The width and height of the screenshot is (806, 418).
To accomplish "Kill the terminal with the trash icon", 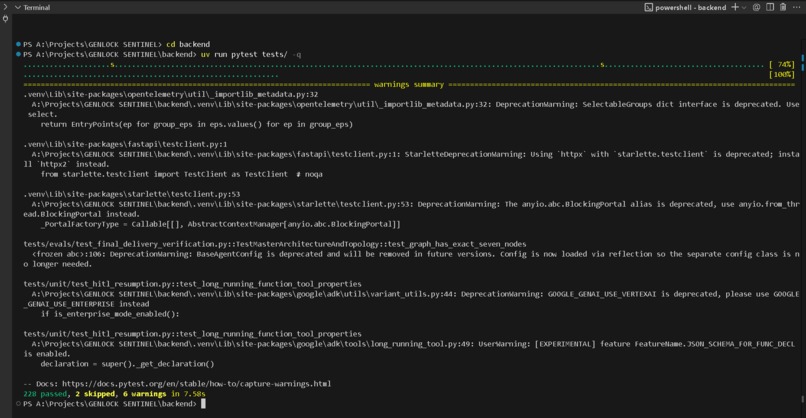I will click(783, 7).
